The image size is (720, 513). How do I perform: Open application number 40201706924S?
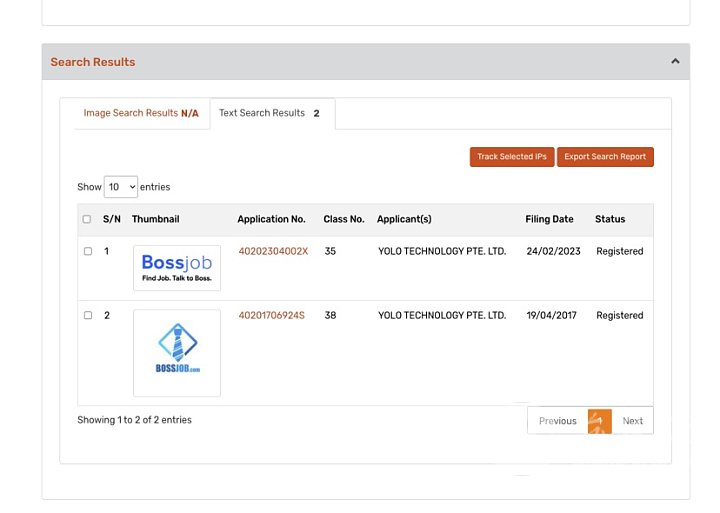pyautogui.click(x=271, y=316)
